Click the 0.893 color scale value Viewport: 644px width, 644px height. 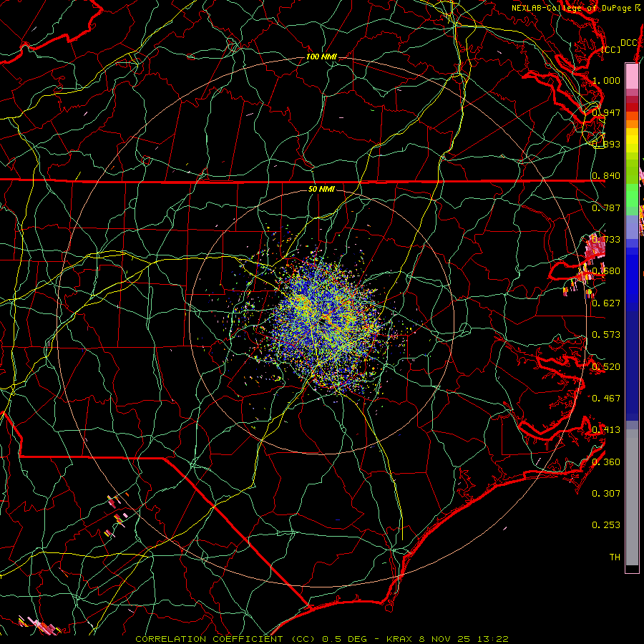[x=606, y=144]
